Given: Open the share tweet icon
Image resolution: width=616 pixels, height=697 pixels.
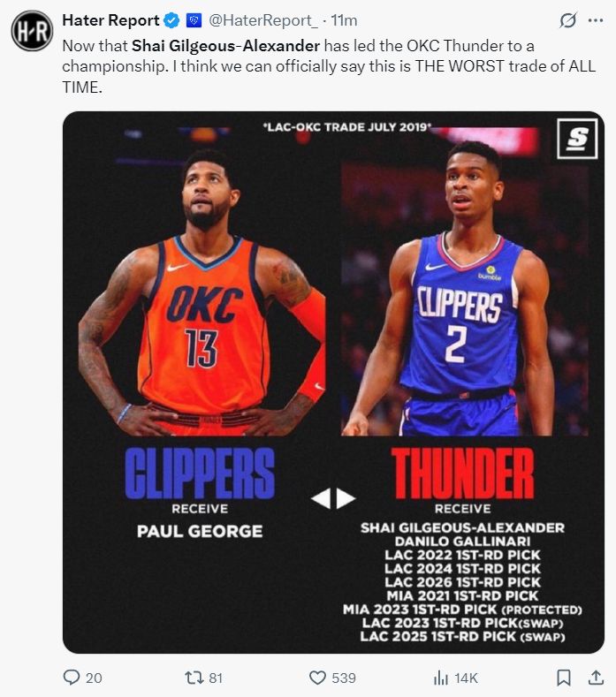Looking at the screenshot, I should (596, 678).
